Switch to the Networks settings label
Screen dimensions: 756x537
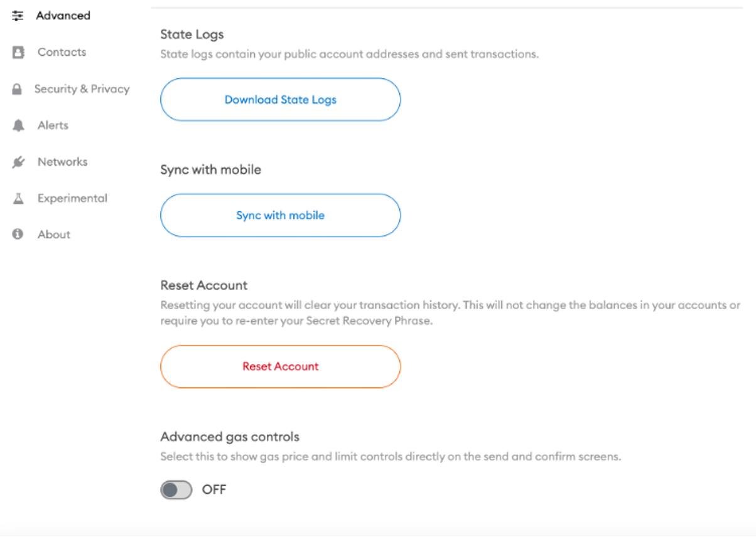click(62, 162)
